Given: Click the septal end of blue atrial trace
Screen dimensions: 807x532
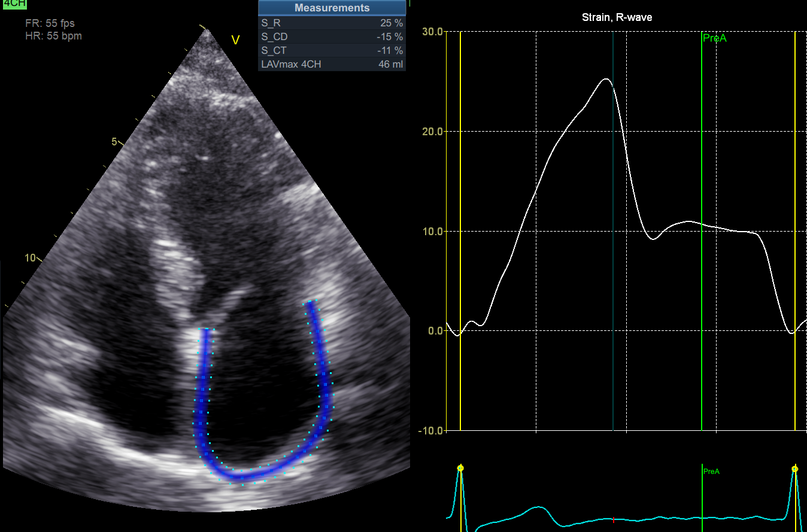Looking at the screenshot, I should tap(206, 330).
